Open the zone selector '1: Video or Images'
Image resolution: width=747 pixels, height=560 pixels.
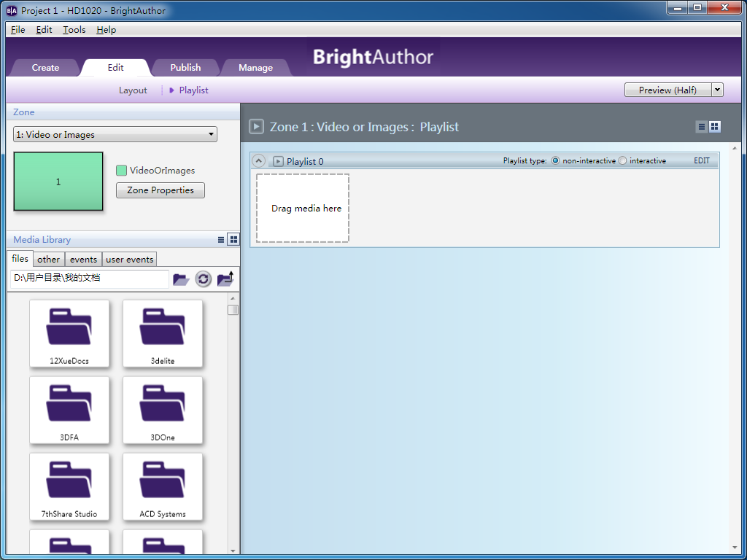(x=115, y=134)
